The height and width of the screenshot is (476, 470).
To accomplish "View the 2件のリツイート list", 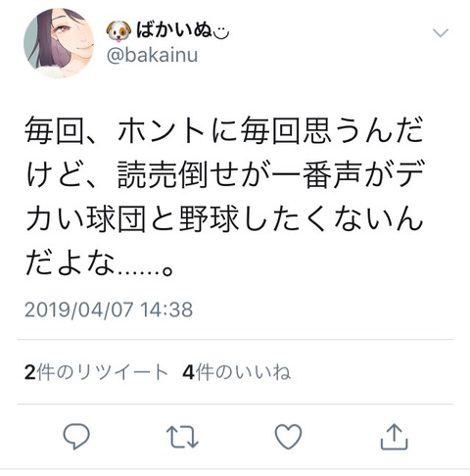I will [96, 372].
